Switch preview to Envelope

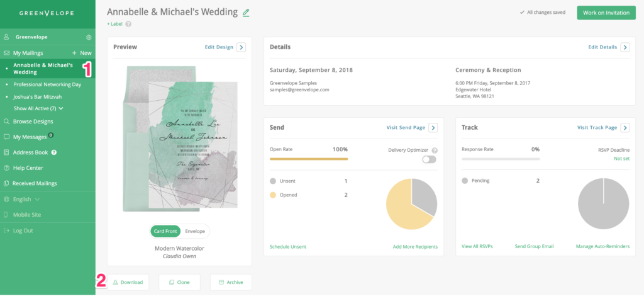tap(195, 232)
